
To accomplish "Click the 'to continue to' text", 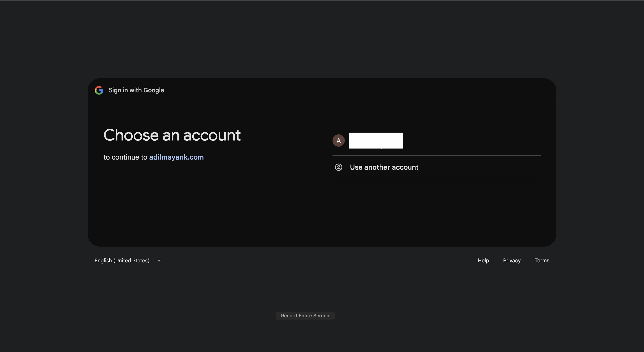I will point(125,157).
